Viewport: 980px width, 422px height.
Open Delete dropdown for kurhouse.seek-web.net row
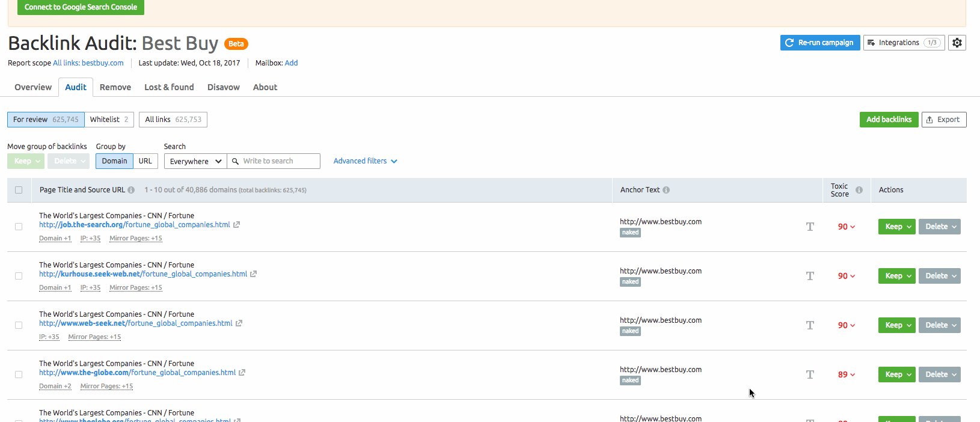[940, 276]
